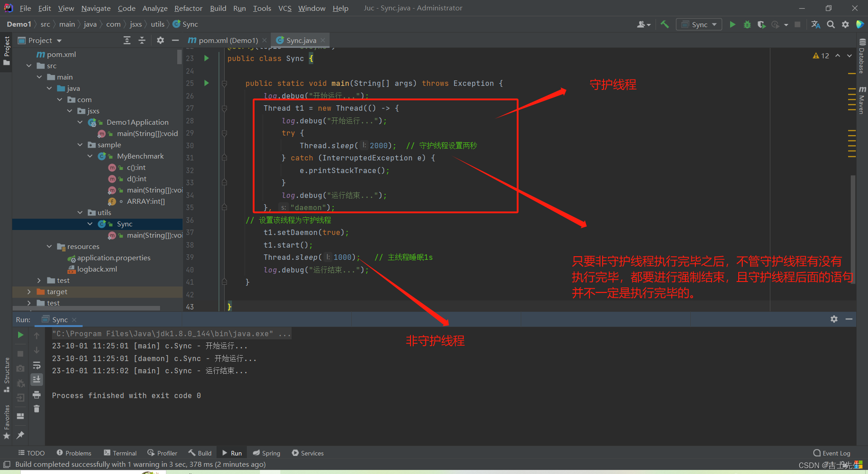Toggle tool window bars in status corner

point(7,465)
